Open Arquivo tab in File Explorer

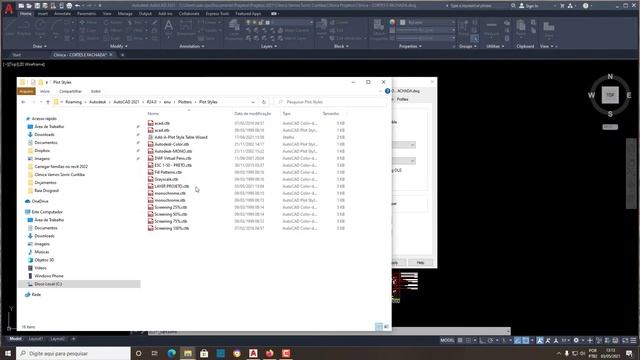[26, 91]
